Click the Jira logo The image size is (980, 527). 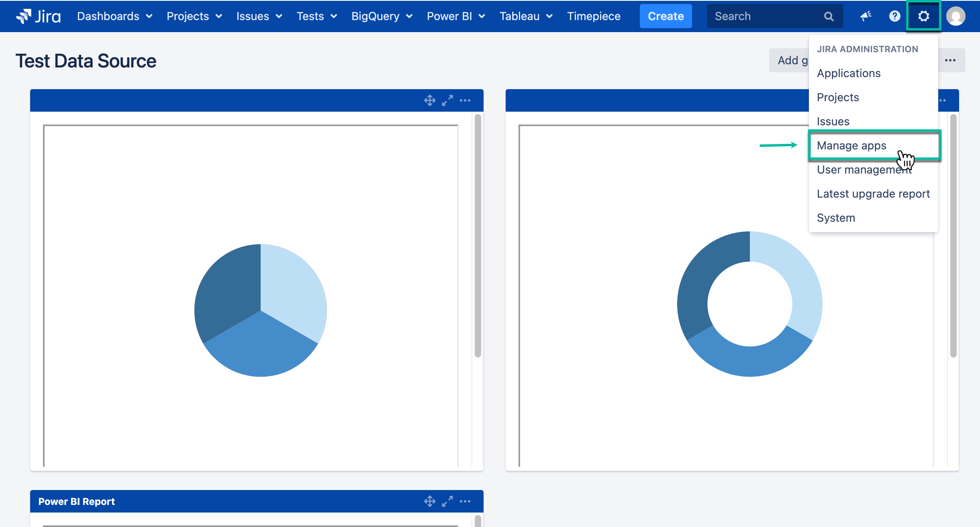point(37,16)
